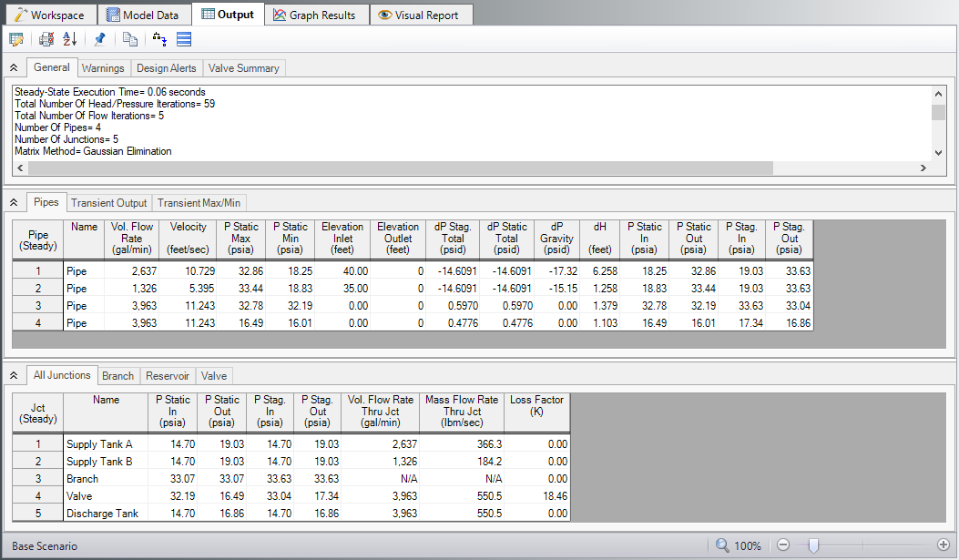Click the zoom in plus button

tap(943, 545)
